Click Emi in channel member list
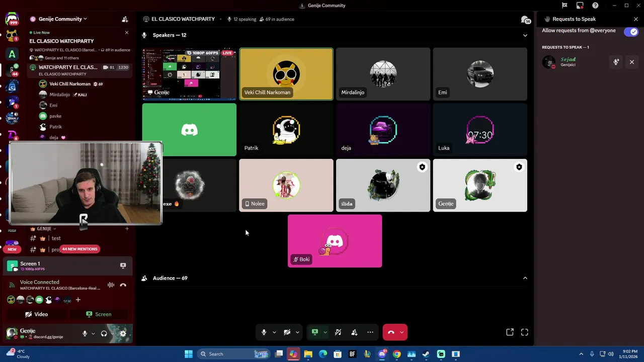This screenshot has height=362, width=644. pyautogui.click(x=53, y=106)
